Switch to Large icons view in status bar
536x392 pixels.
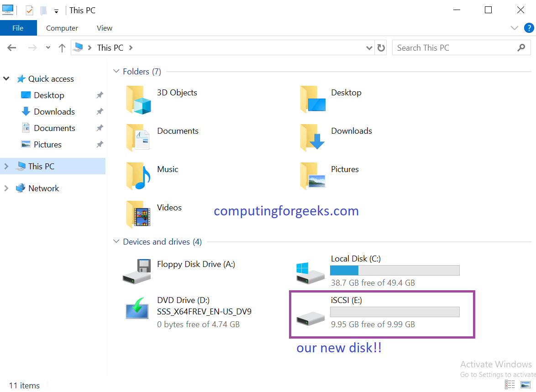[x=525, y=385]
